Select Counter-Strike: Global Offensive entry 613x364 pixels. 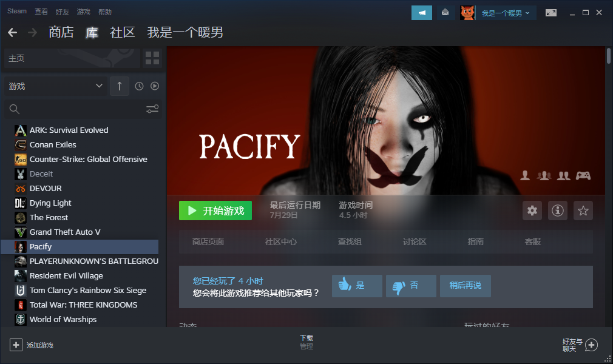(x=80, y=159)
